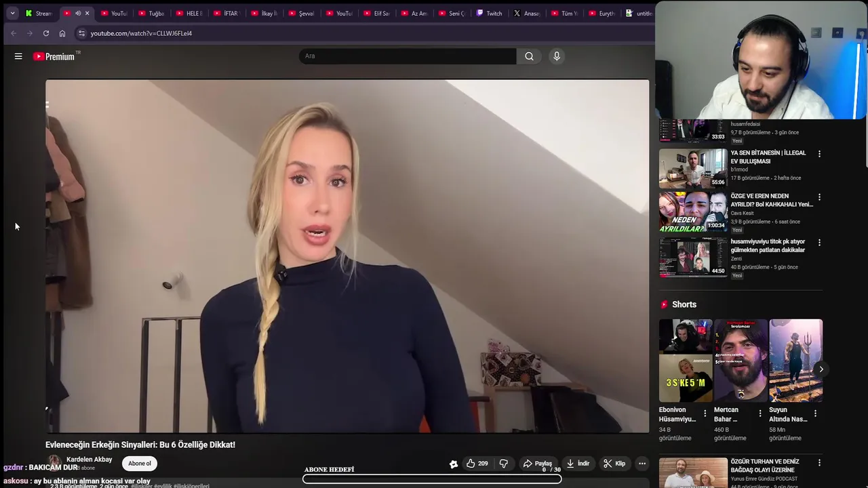Click the streamer webcam overlay
The image size is (868, 488).
pos(762,60)
